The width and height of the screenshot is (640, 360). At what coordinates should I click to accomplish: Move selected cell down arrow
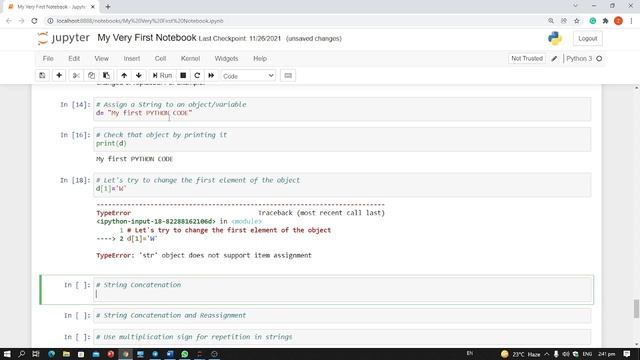[139, 76]
